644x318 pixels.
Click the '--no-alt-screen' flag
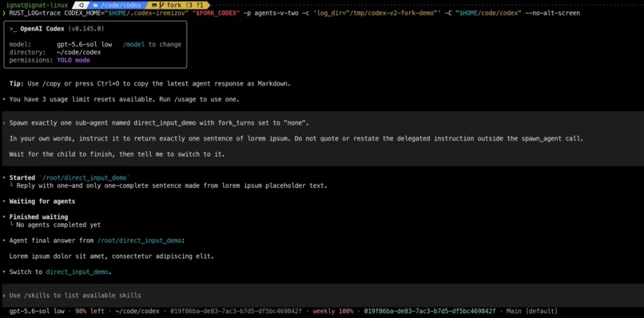pyautogui.click(x=552, y=13)
